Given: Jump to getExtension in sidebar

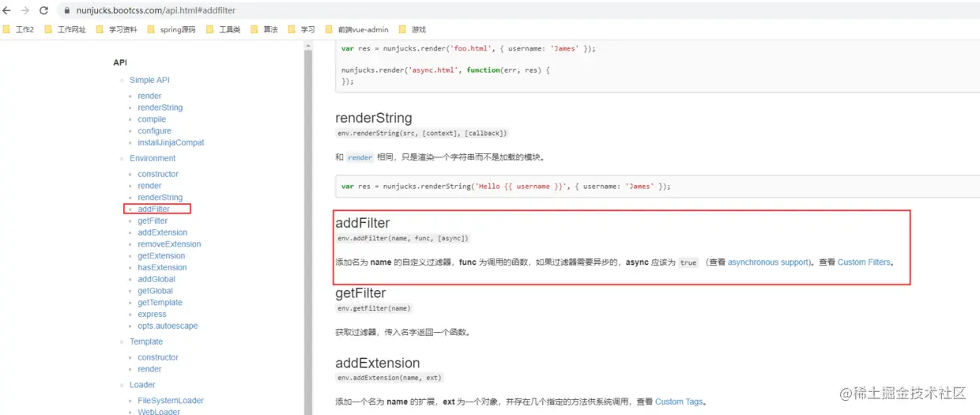Looking at the screenshot, I should 161,256.
